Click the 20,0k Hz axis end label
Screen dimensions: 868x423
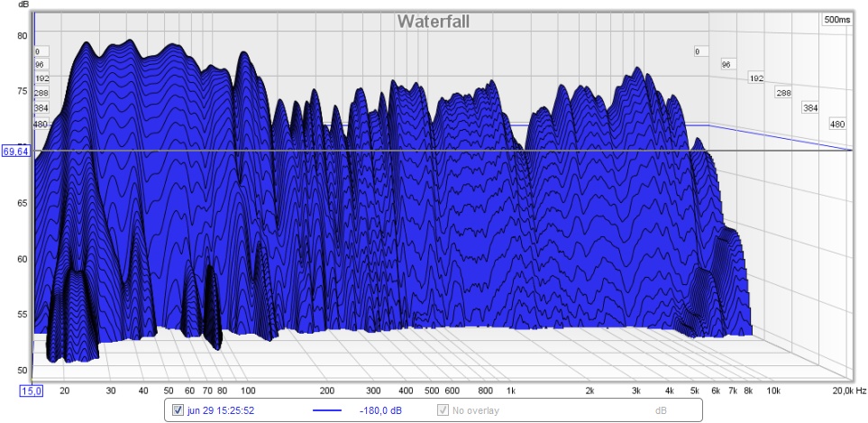click(849, 391)
